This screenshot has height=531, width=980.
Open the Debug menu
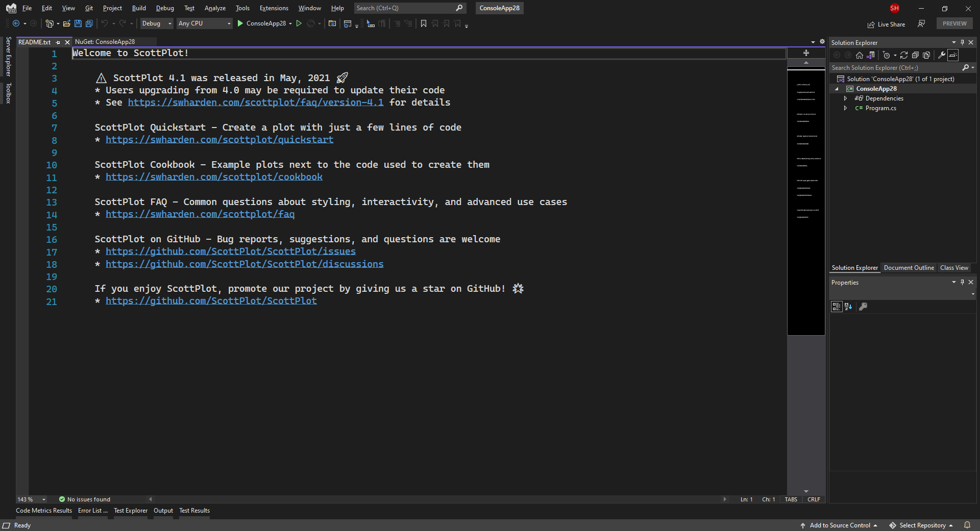coord(164,8)
